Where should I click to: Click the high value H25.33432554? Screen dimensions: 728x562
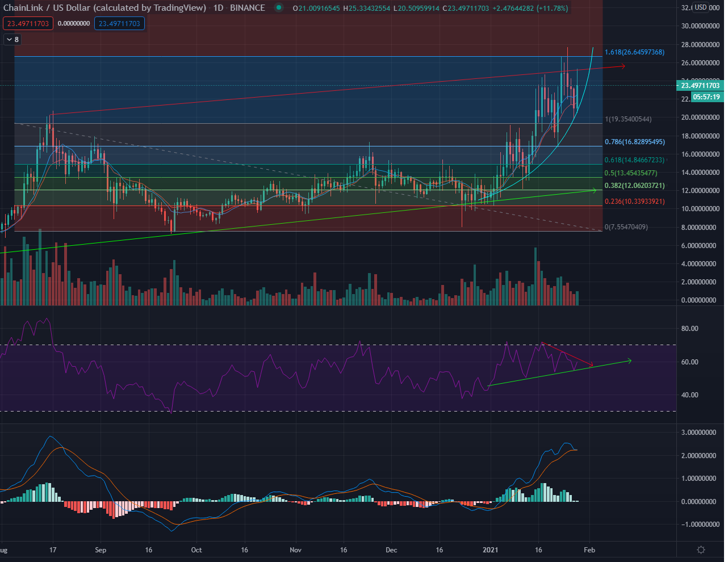pyautogui.click(x=366, y=9)
